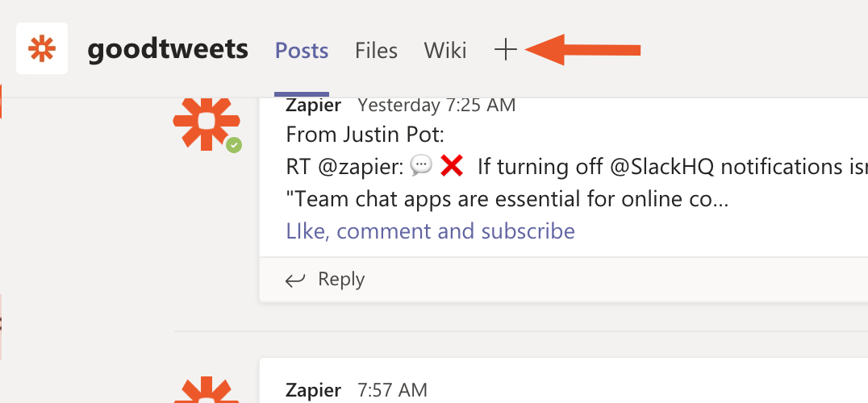Click the curved reply arrow icon
Screen dimensions: 868x403
[x=296, y=280]
